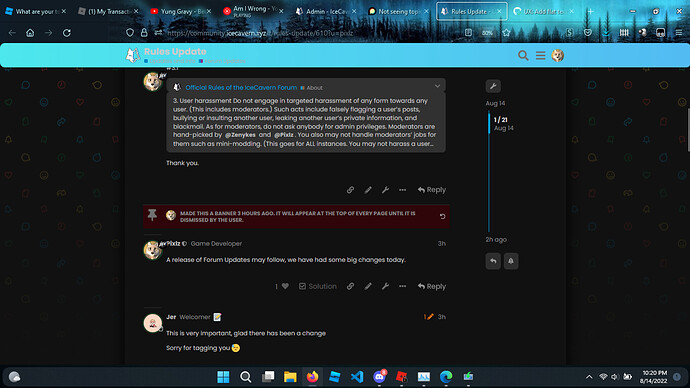
Task: Open Jer's user profile name
Action: [171, 317]
